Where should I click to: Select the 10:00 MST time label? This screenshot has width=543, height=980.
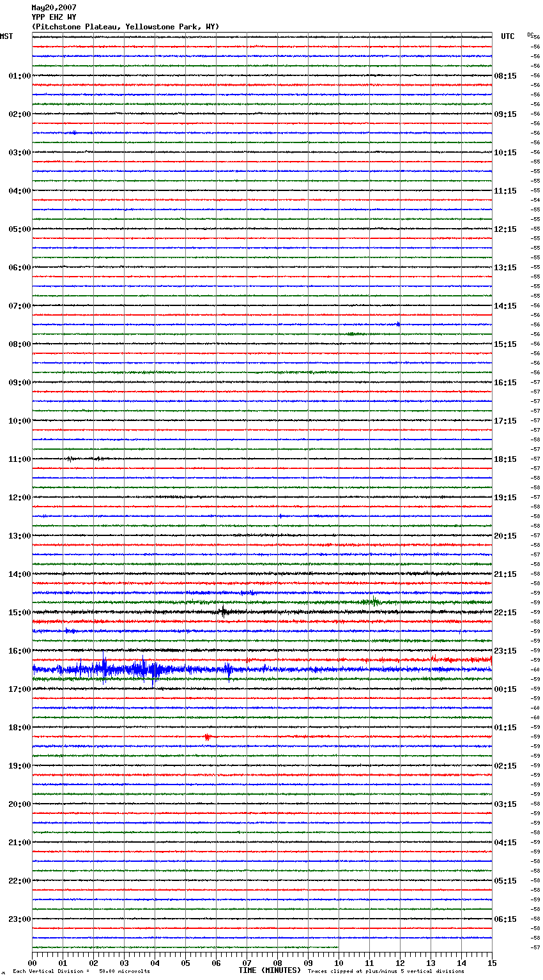click(20, 421)
